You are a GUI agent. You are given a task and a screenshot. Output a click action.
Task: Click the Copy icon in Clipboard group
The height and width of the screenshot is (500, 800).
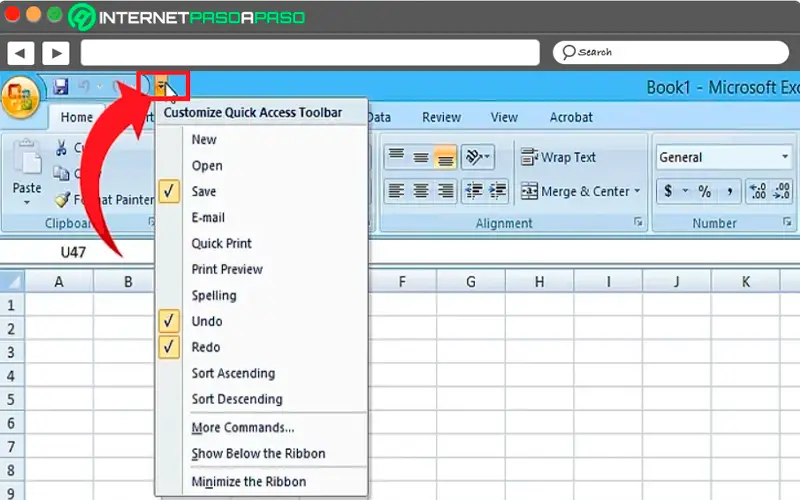click(x=61, y=173)
